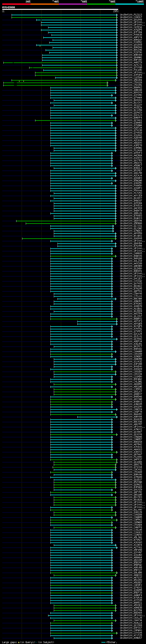146x644 pixels.
Task: Click the green alignment bar for UniRef100_A4RZT9
Action: pos(60,63)
